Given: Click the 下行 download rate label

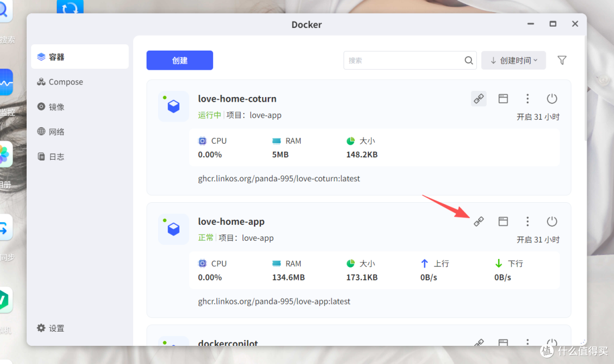Looking at the screenshot, I should (515, 263).
